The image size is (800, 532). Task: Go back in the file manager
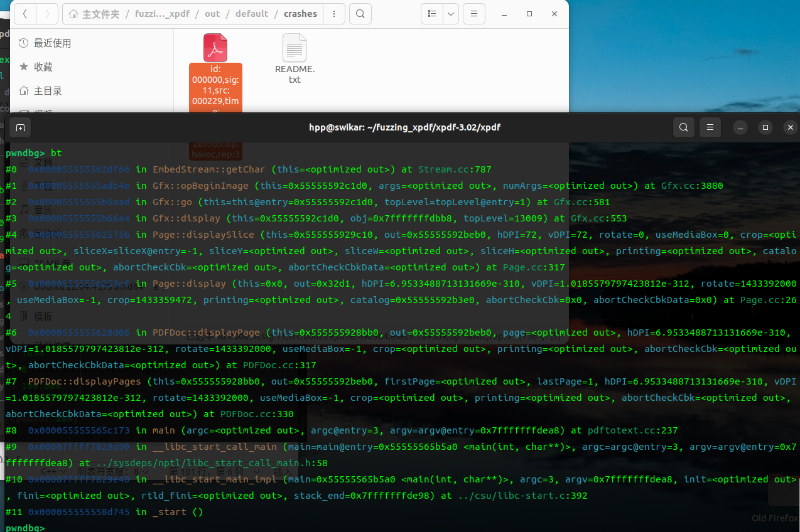[x=25, y=14]
